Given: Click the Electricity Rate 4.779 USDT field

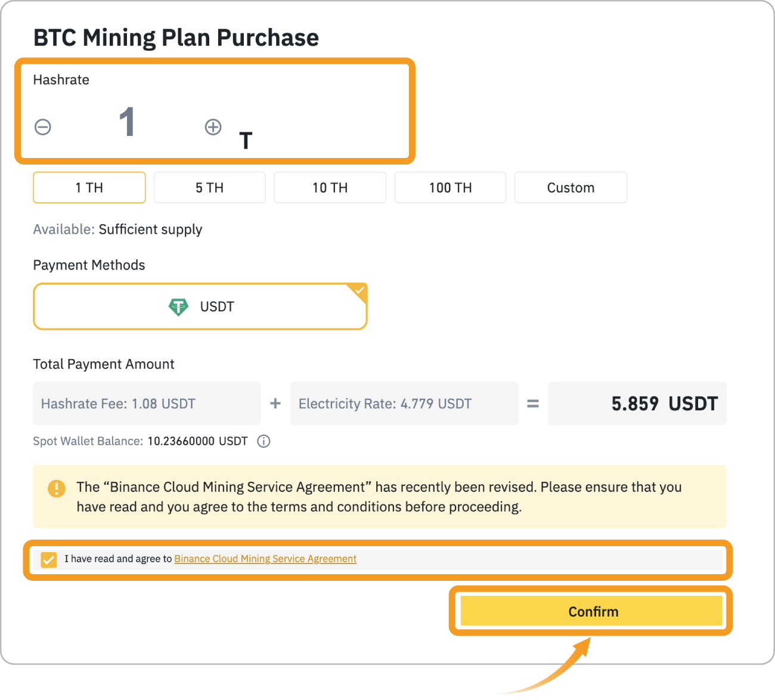Looking at the screenshot, I should click(404, 404).
